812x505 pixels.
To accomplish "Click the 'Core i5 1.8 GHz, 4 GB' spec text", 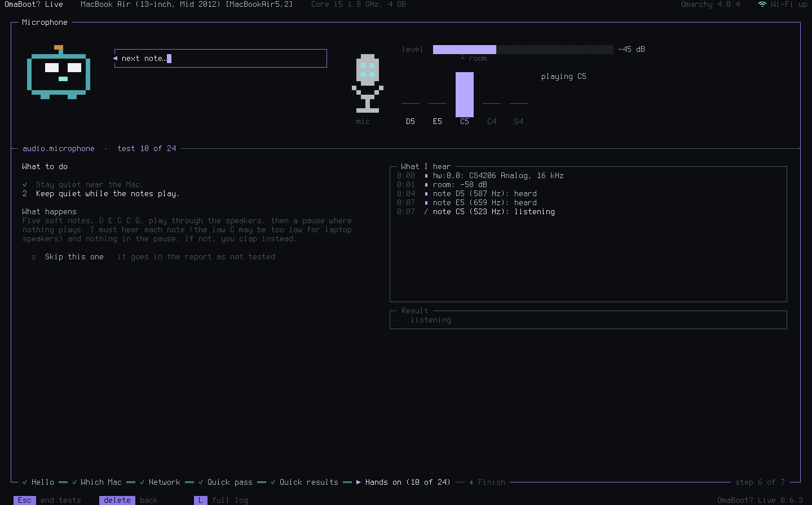I will point(359,4).
